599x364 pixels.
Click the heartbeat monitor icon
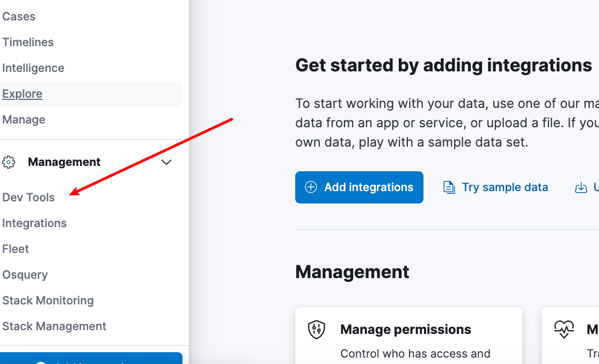(564, 329)
